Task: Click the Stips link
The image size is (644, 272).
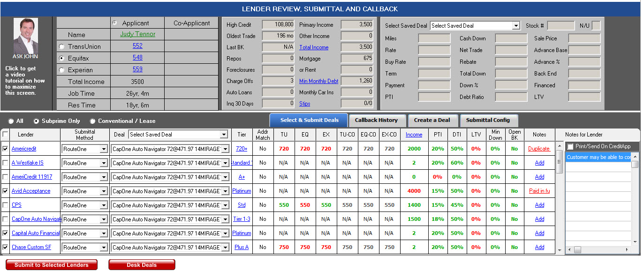Action: pos(304,104)
